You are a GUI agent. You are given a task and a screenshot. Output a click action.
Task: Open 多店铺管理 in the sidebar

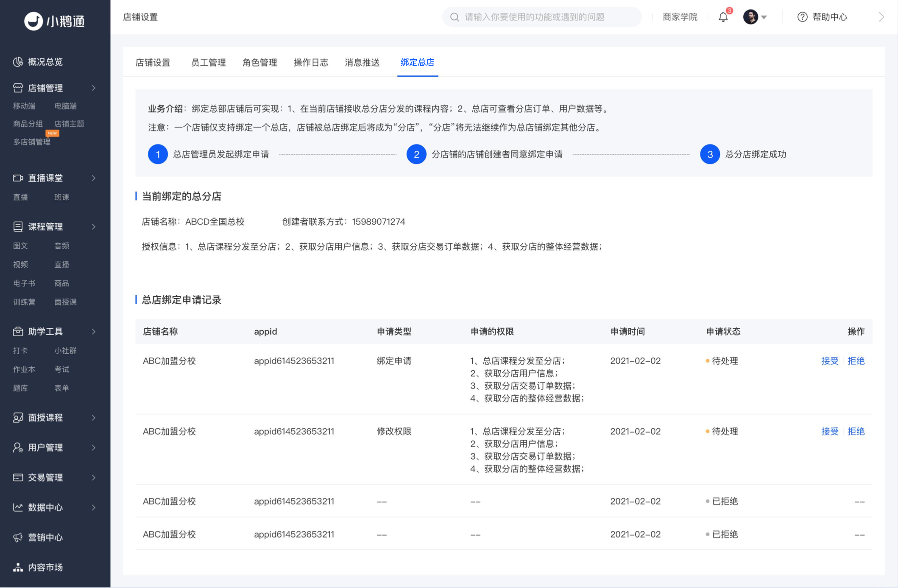32,142
